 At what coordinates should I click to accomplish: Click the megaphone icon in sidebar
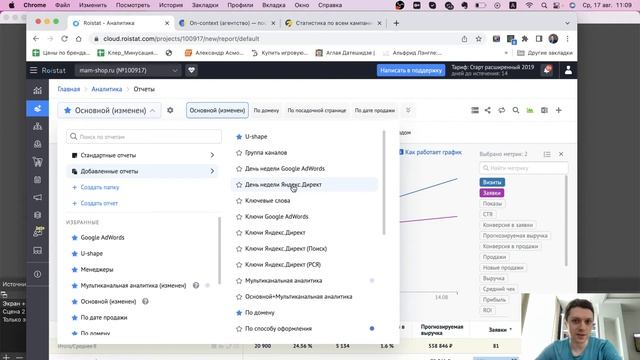(x=38, y=198)
